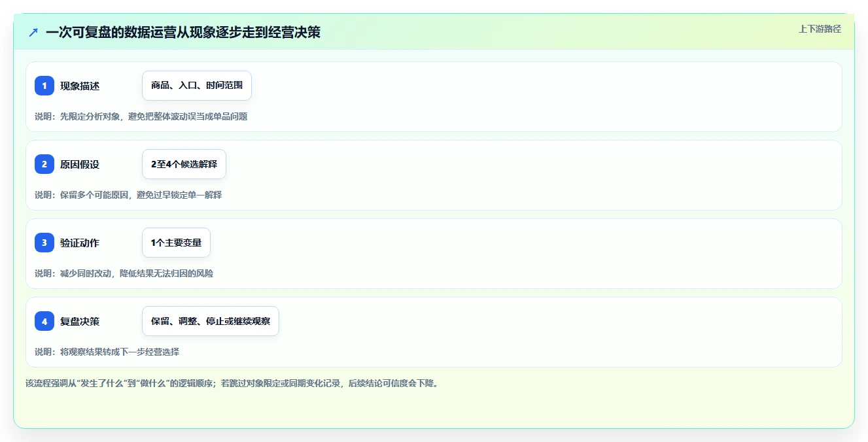Click the footer summary 该流程强调从
The height and width of the screenshot is (442, 868).
pos(232,383)
